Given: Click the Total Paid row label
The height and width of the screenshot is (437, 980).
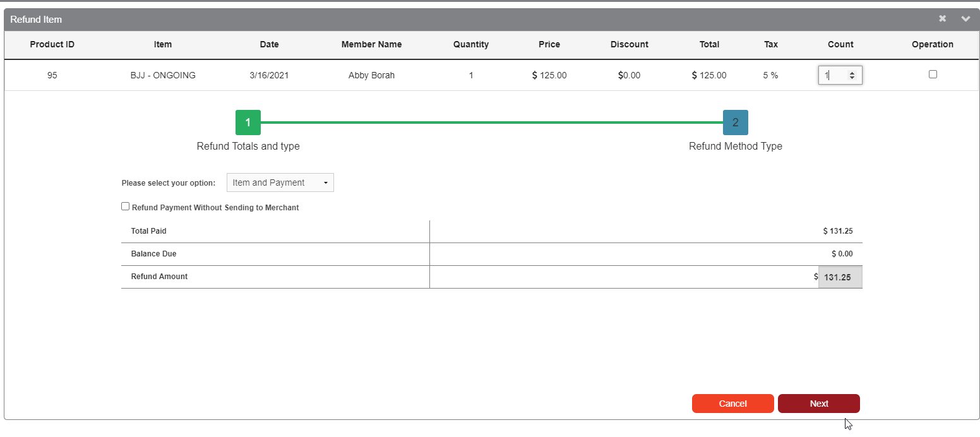Looking at the screenshot, I should click(x=149, y=231).
